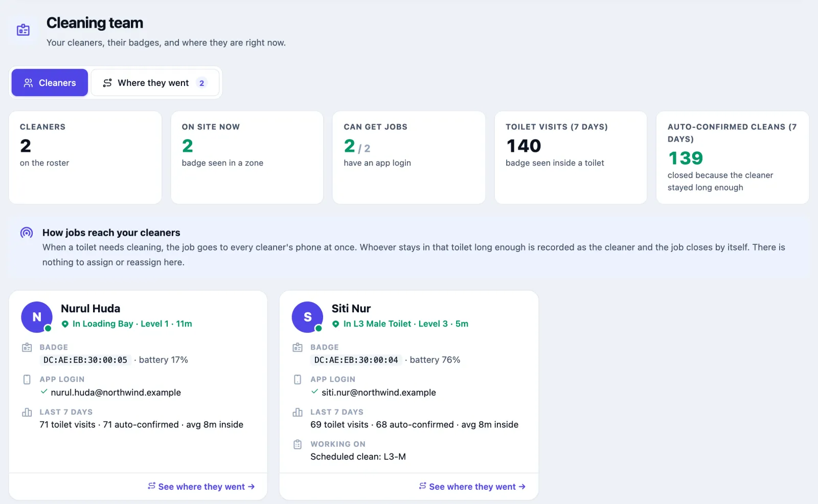This screenshot has height=504, width=818.
Task: Open the Cleaners tab
Action: [50, 83]
